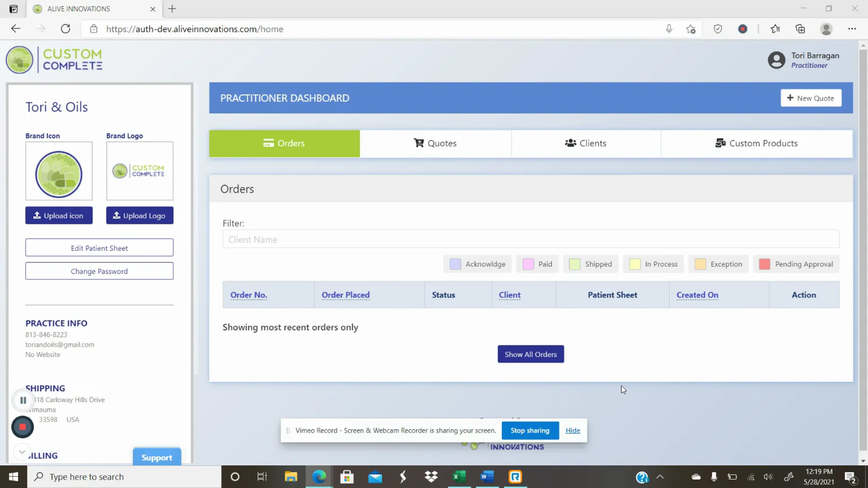The image size is (868, 488).
Task: Collapse the Vimeo recorder controls chevron
Action: point(22,452)
